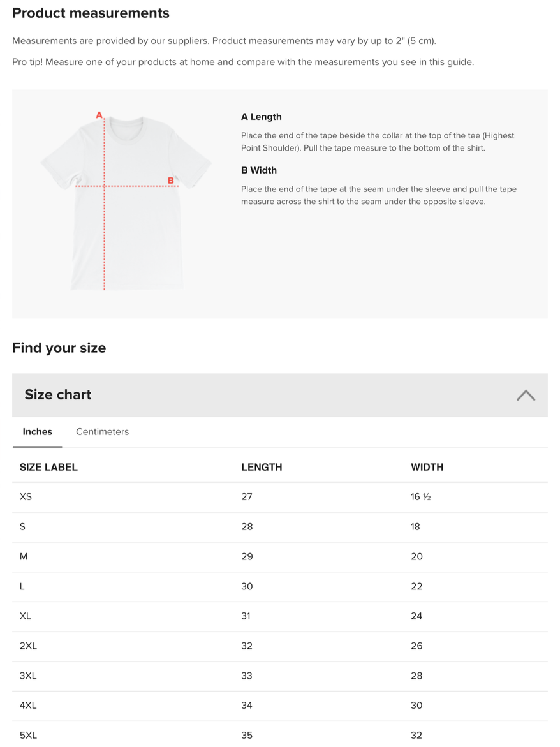The width and height of the screenshot is (560, 747).
Task: Click the A Length heading
Action: point(262,117)
